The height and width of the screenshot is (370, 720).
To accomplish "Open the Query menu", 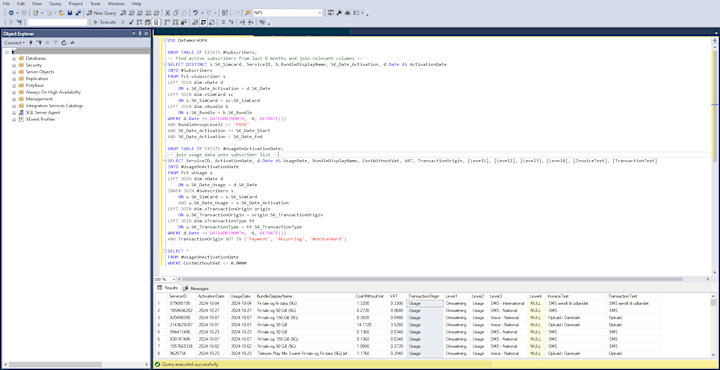I will 55,3.
